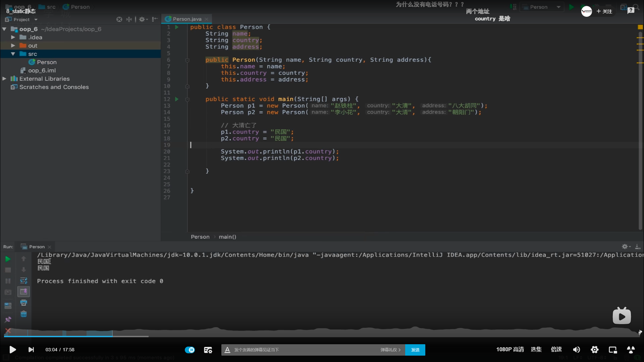Skip to the next video
The image size is (644, 362).
click(31, 350)
